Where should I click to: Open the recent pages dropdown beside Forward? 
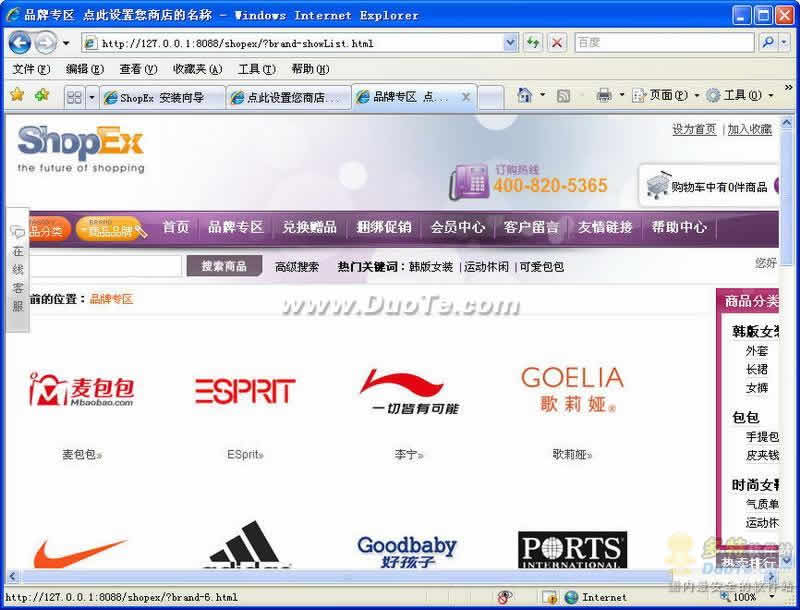[66, 43]
